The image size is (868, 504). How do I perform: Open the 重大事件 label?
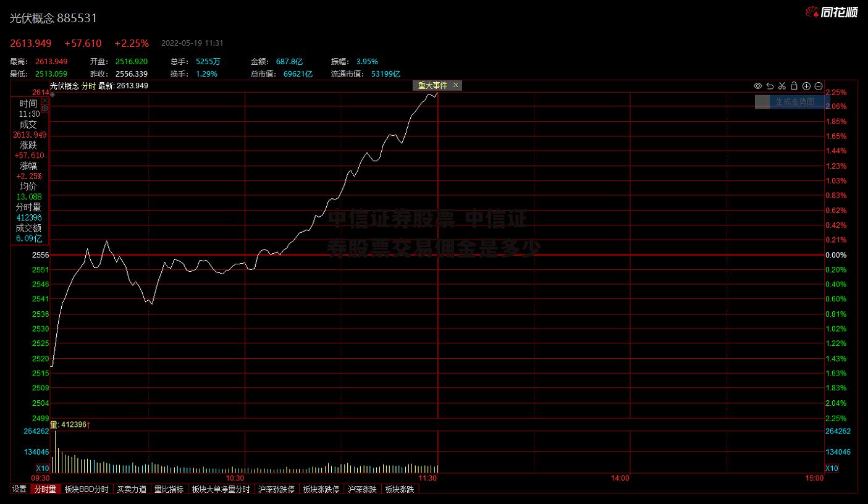coord(432,85)
